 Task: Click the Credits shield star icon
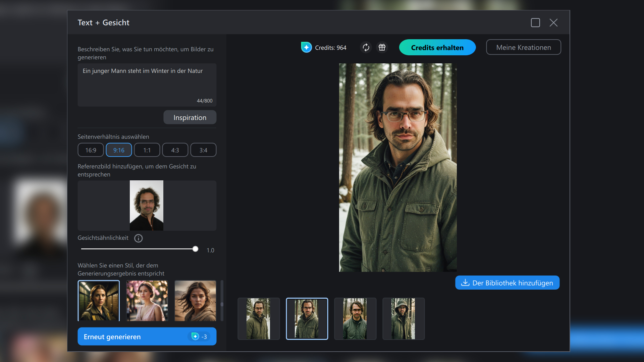306,48
